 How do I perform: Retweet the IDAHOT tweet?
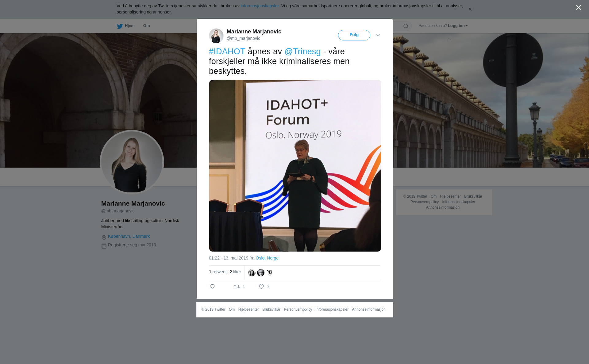[x=237, y=286]
